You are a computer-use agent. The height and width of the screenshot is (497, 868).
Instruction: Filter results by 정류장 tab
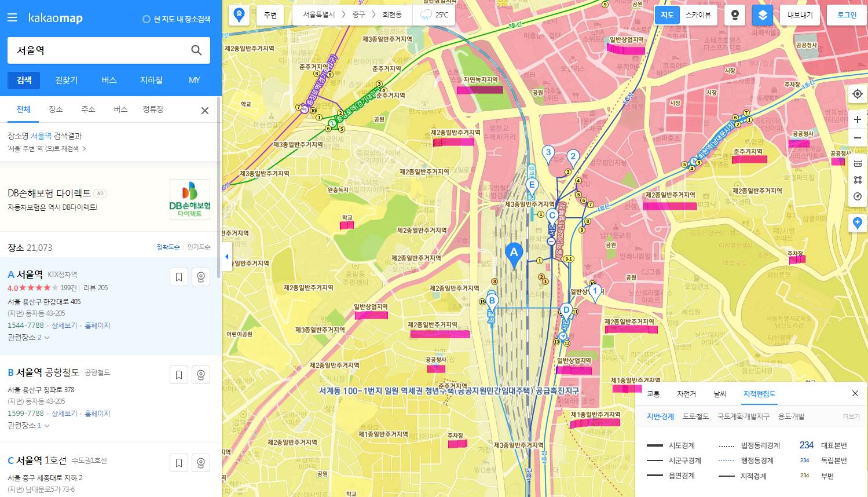(153, 109)
